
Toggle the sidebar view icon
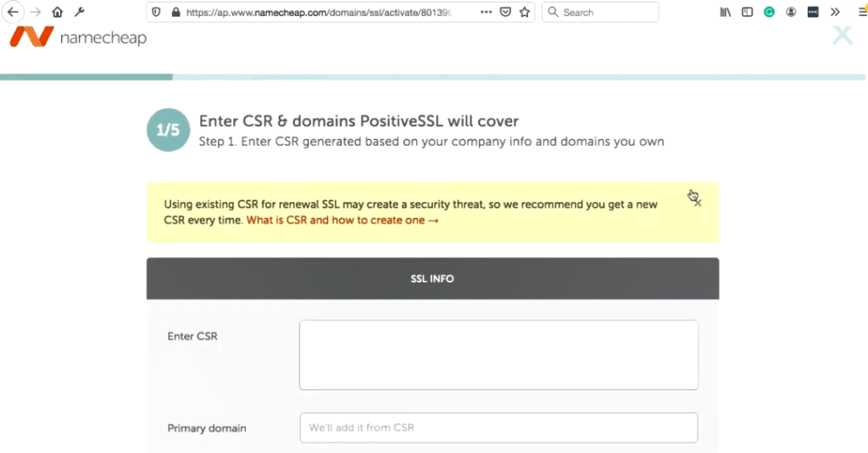(x=748, y=12)
